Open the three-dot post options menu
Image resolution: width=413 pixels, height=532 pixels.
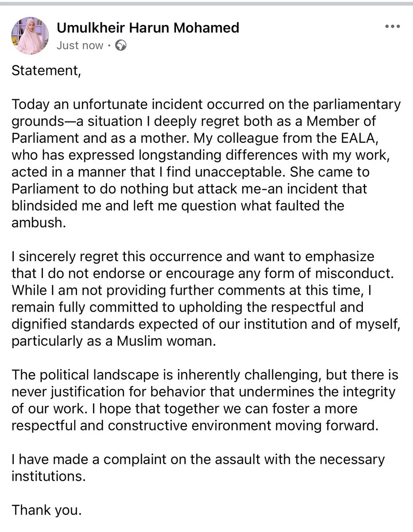click(x=392, y=27)
